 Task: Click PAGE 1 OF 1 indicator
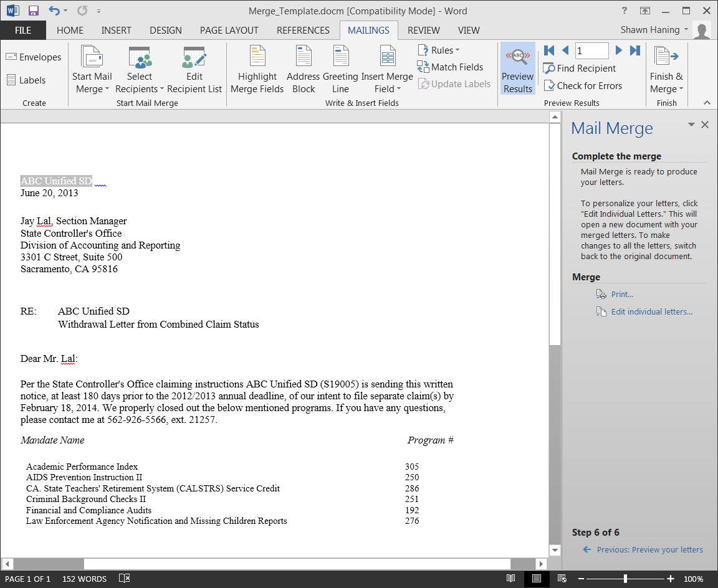[27, 579]
